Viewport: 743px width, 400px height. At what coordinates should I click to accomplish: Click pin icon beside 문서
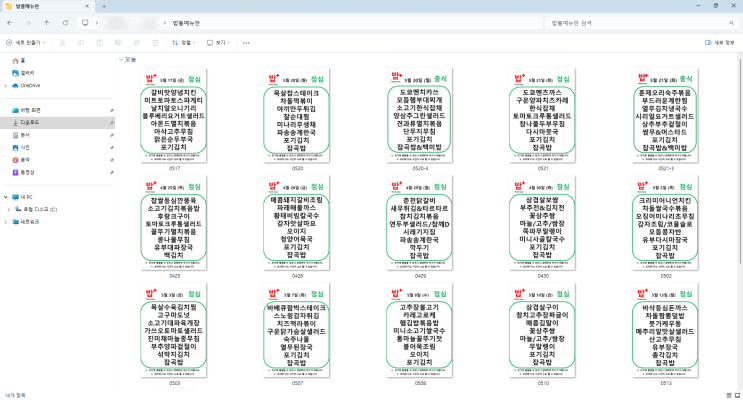point(112,135)
